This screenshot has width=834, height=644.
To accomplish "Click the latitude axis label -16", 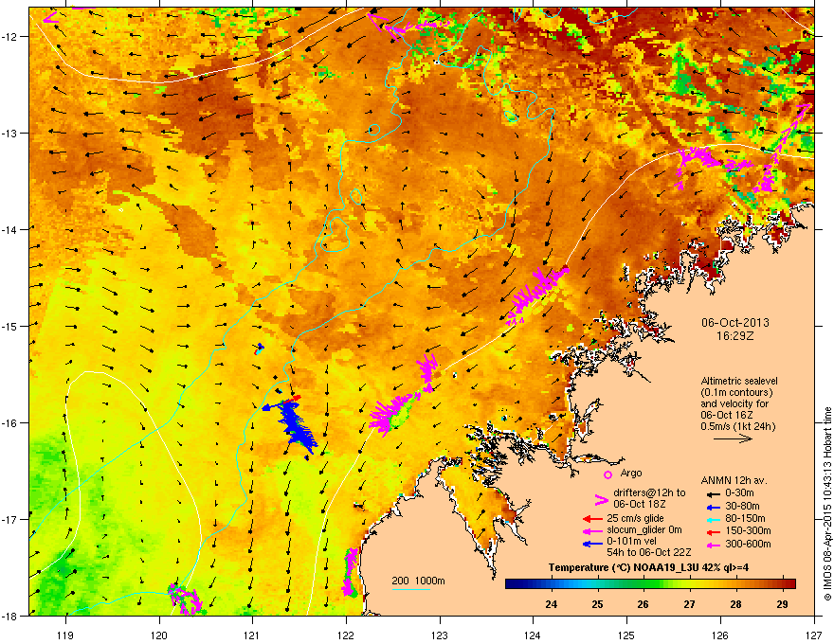I will point(10,422).
